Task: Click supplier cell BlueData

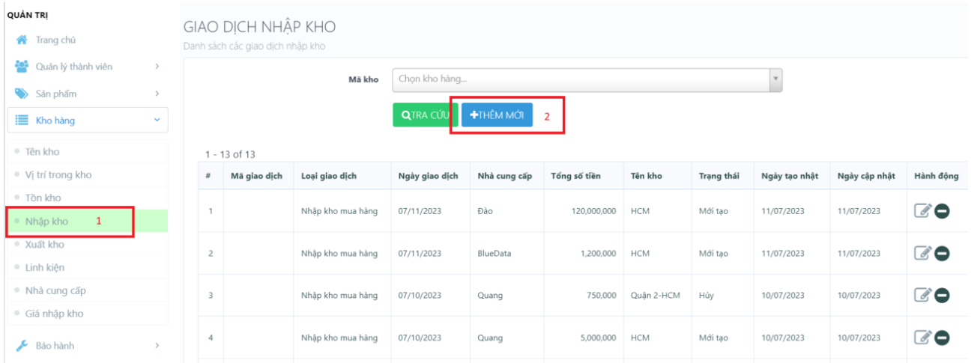Action: (494, 254)
